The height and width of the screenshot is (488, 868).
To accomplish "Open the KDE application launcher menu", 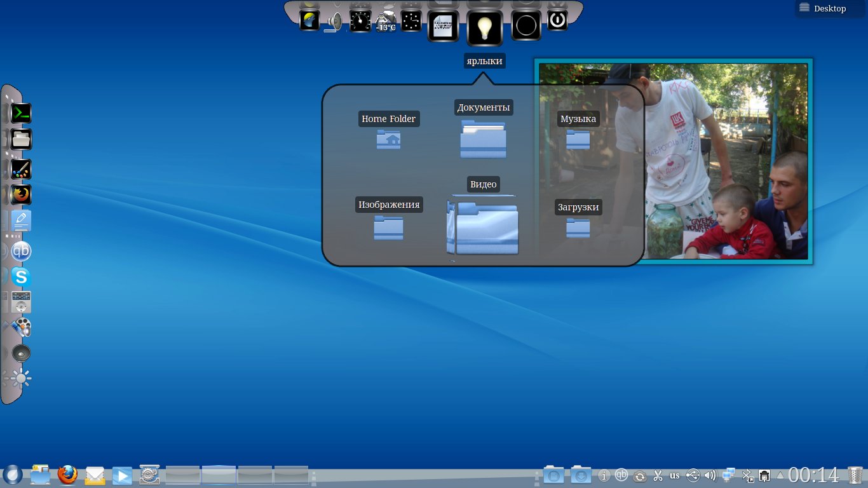I will (x=13, y=475).
